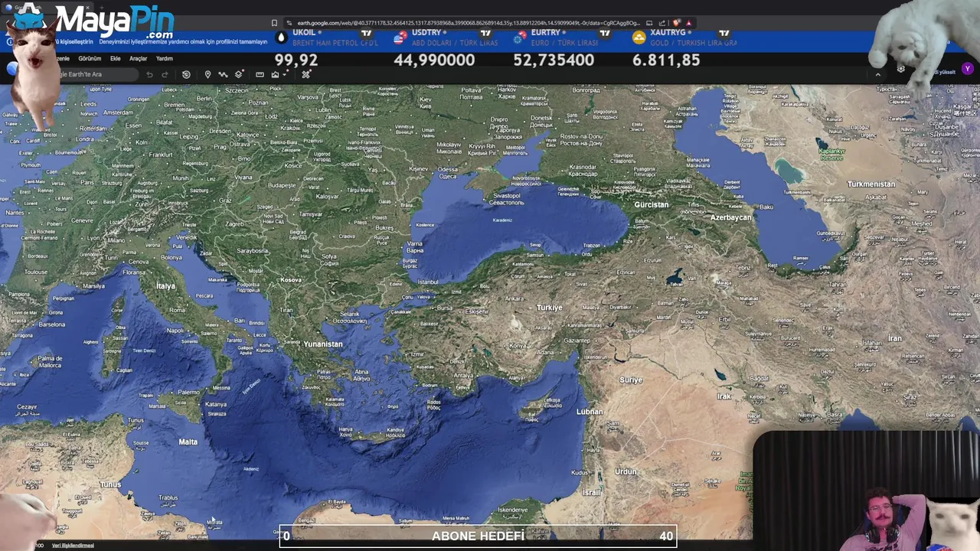Click the İstanbul city label on the map

pyautogui.click(x=428, y=282)
